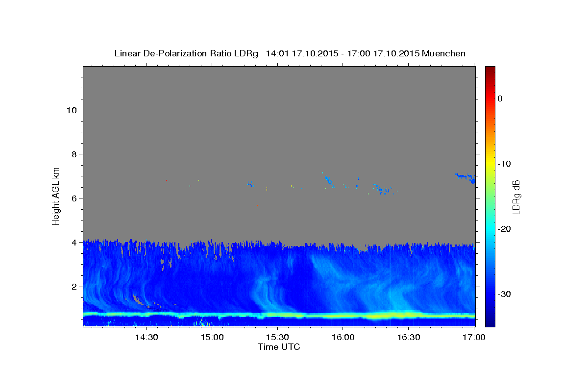Image resolution: width=588 pixels, height=392 pixels.
Task: Click the plot title text
Action: coord(290,53)
